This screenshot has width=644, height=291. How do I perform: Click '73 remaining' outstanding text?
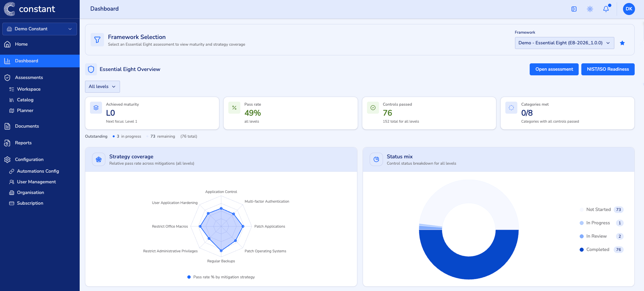[x=163, y=137]
